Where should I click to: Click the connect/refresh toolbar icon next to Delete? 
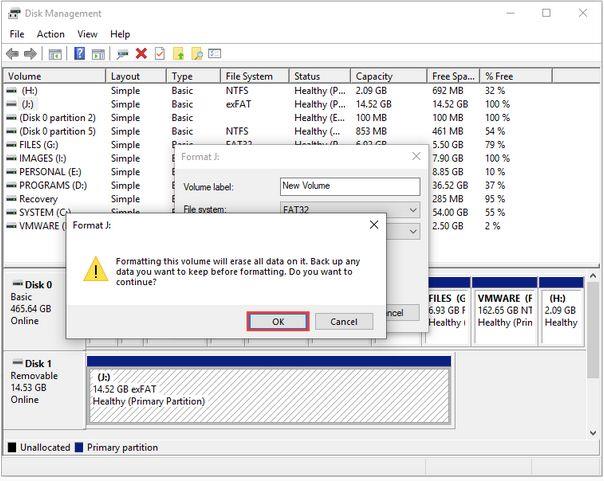[x=122, y=54]
